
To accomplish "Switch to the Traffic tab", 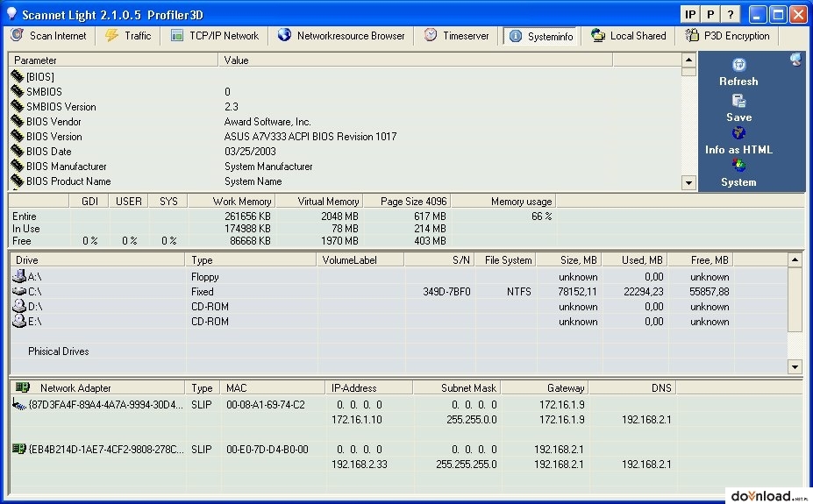I will pyautogui.click(x=128, y=36).
